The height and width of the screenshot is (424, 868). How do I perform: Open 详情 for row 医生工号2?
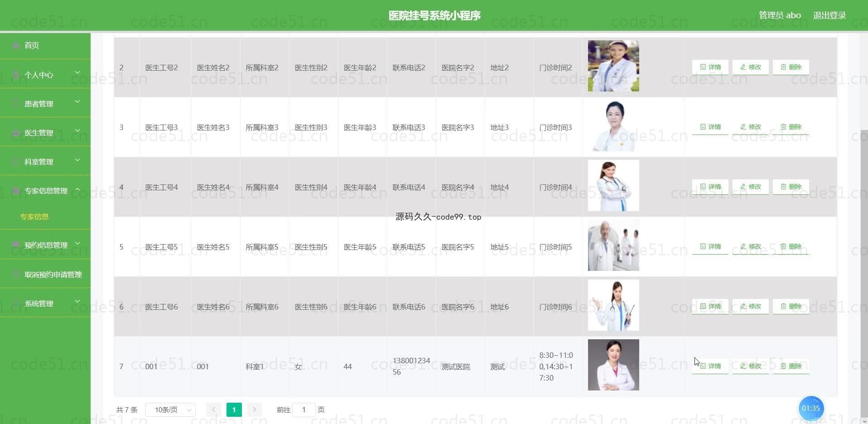coord(710,67)
